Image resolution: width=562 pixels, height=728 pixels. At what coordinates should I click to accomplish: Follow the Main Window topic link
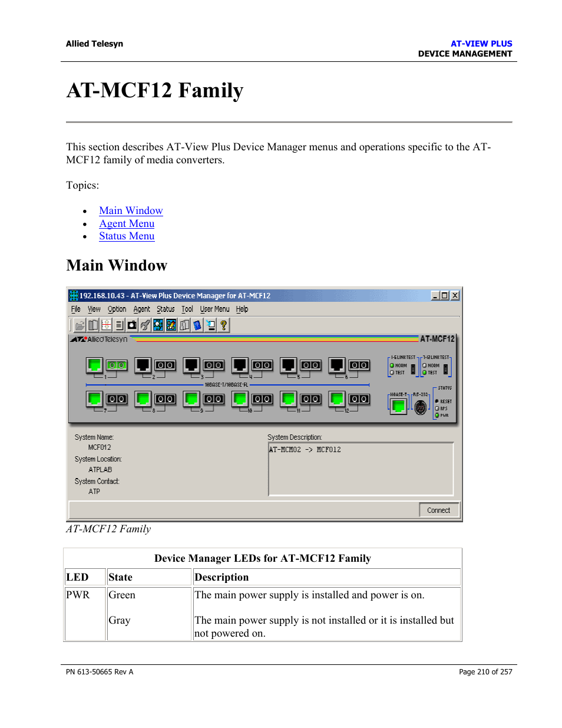(x=131, y=210)
